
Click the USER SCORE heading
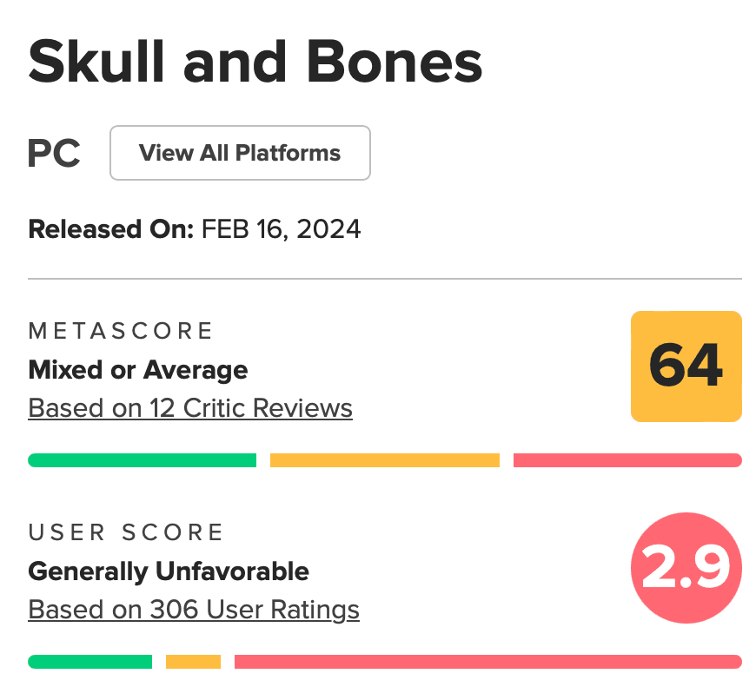click(126, 532)
